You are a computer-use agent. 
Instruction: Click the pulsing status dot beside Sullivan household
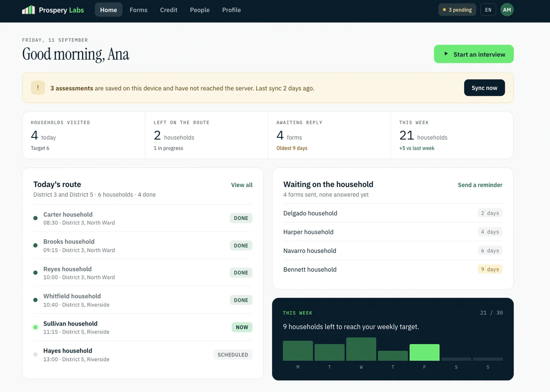coord(35,327)
